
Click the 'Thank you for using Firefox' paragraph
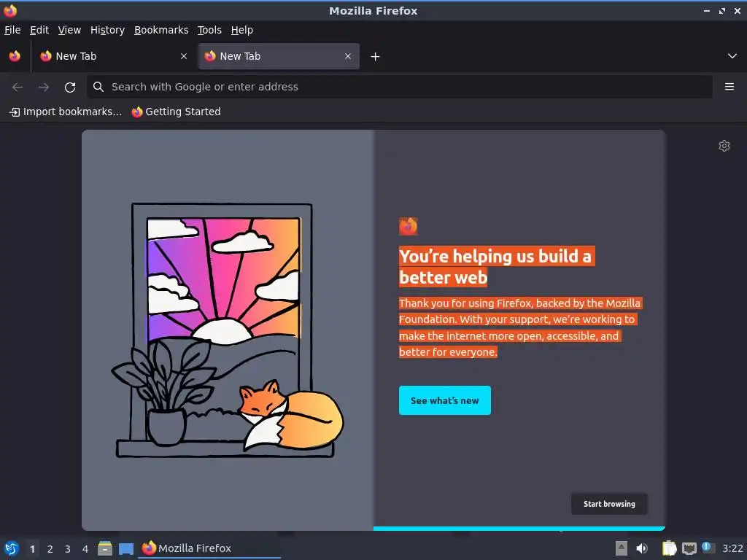tap(520, 327)
